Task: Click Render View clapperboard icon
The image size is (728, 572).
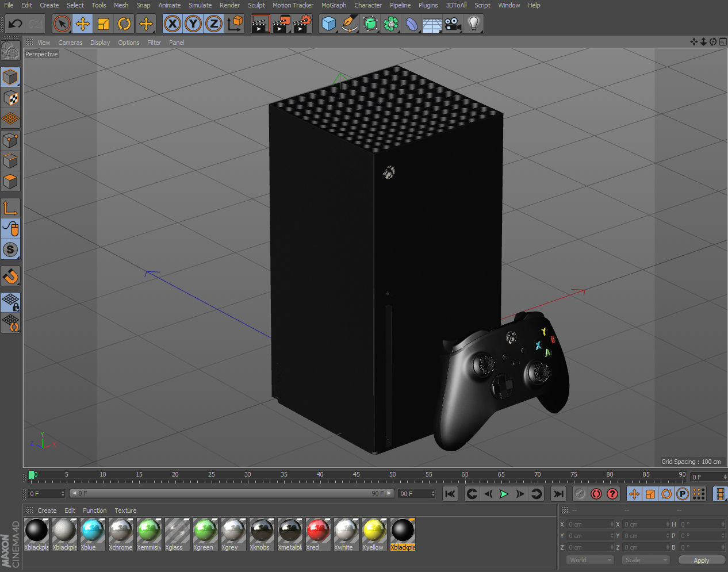Action: pos(260,24)
